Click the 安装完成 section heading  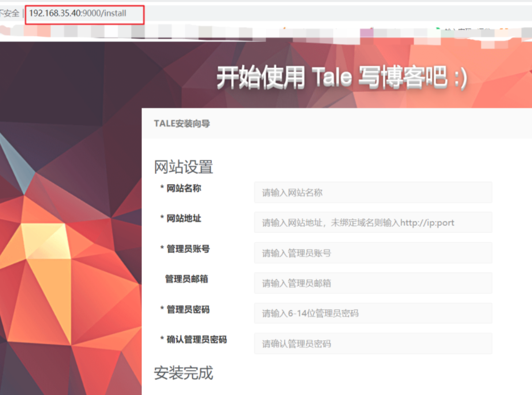184,373
